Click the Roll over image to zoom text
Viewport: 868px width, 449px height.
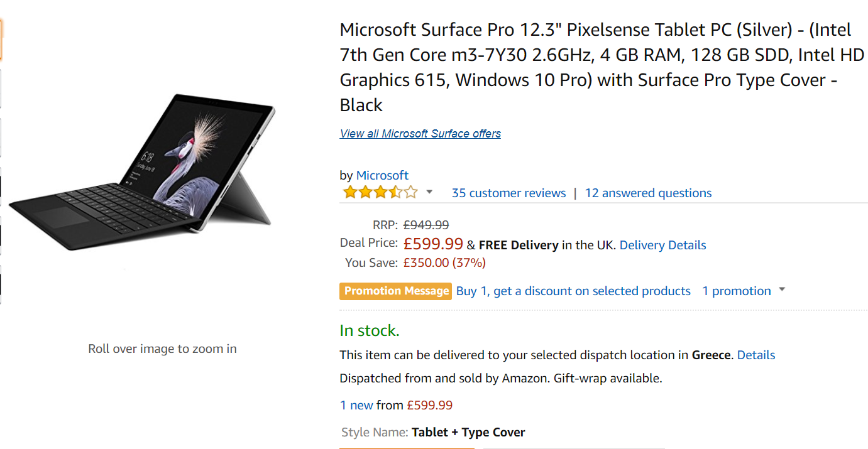click(162, 349)
